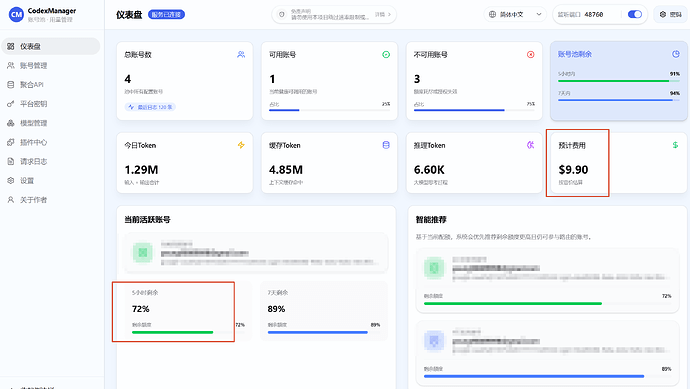Click the pie icon on 账号池剩余 card
The image size is (690, 389).
(x=675, y=54)
